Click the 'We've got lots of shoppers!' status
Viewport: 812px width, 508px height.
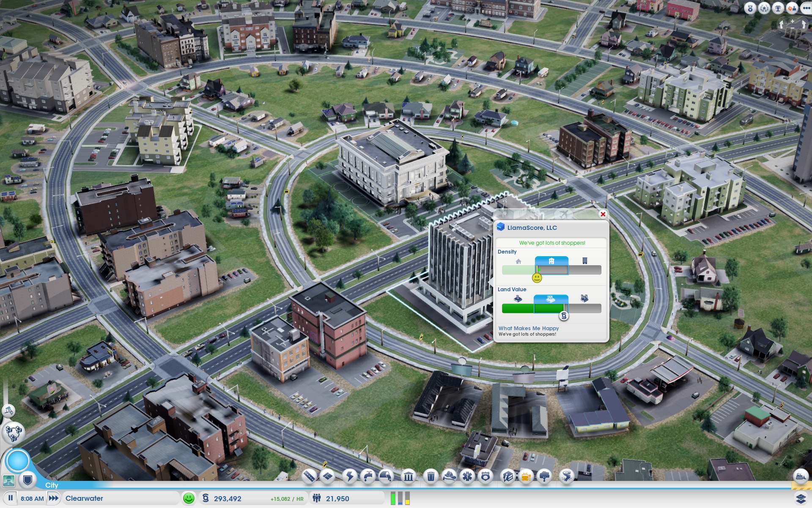552,243
